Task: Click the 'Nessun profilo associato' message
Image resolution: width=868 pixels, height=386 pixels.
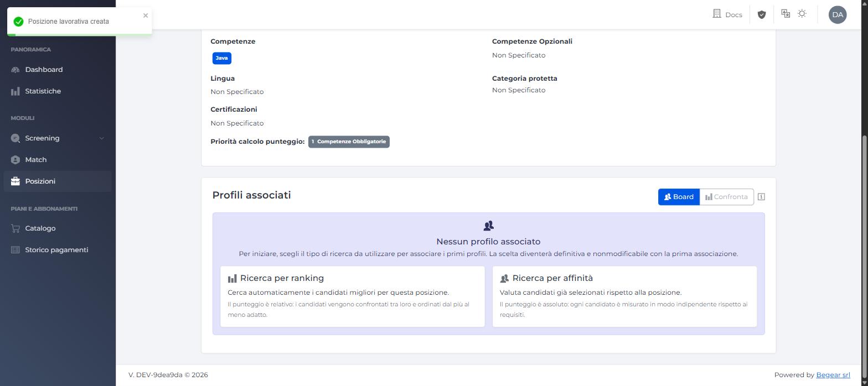Action: (x=488, y=242)
